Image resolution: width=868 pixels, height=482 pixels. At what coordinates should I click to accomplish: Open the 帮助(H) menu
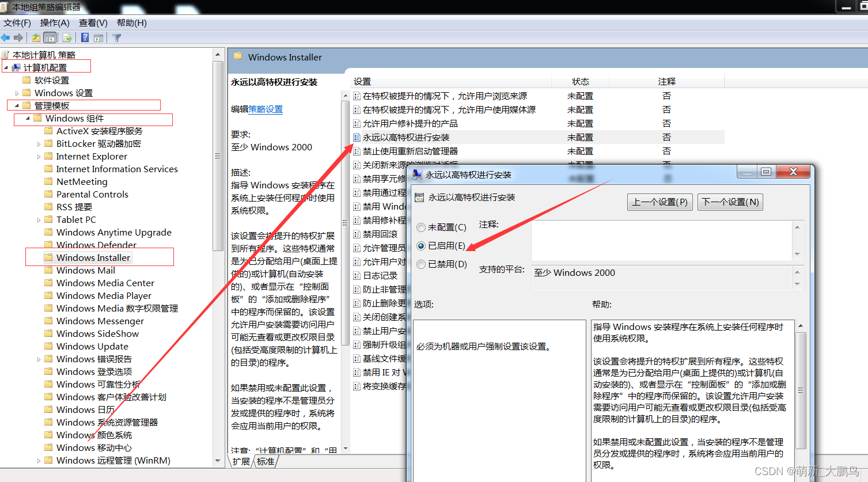132,23
